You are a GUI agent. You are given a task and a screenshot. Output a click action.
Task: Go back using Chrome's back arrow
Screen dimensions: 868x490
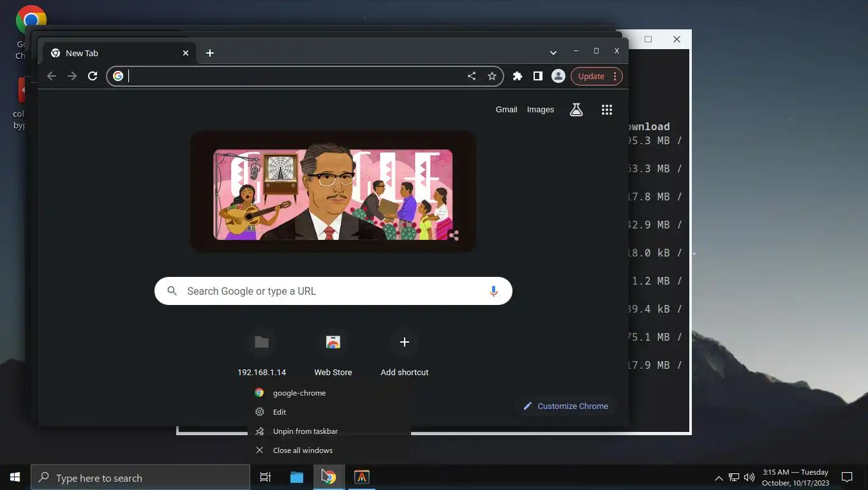(x=52, y=76)
